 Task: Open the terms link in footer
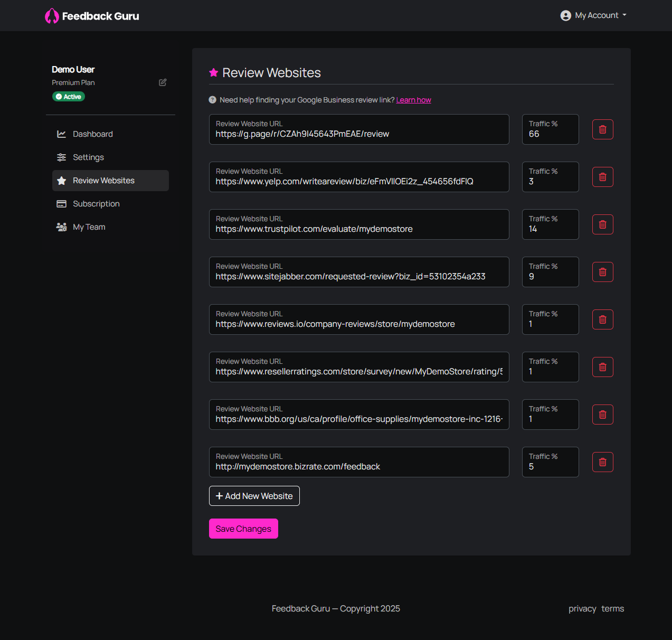[x=613, y=609]
